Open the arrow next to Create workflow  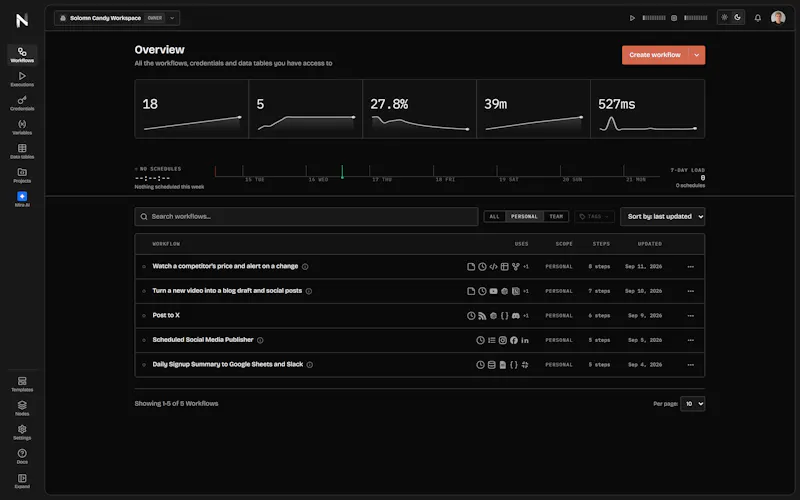point(697,55)
